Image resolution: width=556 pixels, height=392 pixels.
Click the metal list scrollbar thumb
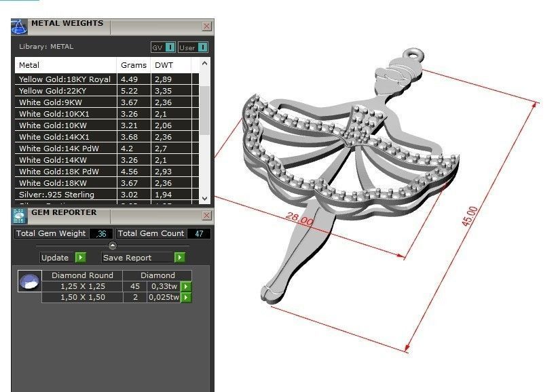coord(204,110)
